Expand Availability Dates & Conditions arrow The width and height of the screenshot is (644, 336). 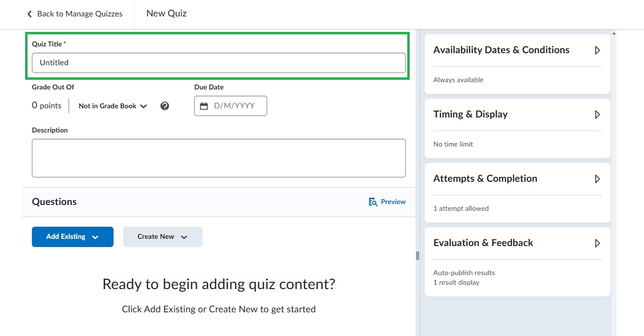pos(597,50)
